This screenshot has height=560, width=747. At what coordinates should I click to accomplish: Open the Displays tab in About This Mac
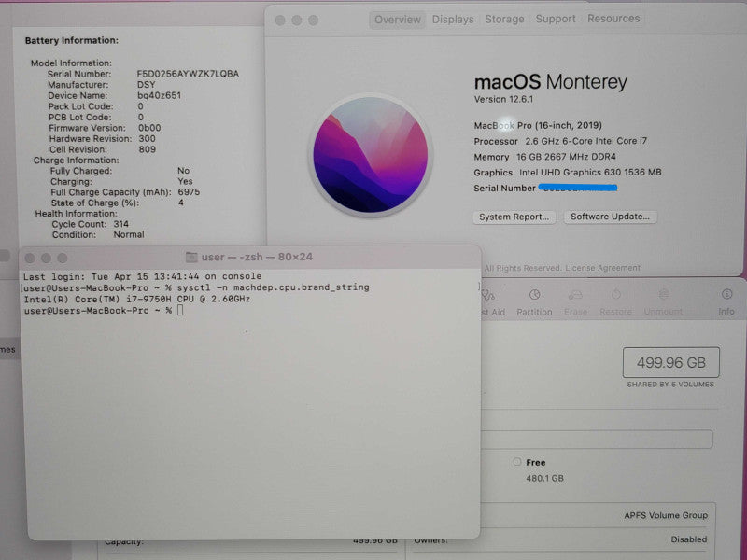pos(453,20)
